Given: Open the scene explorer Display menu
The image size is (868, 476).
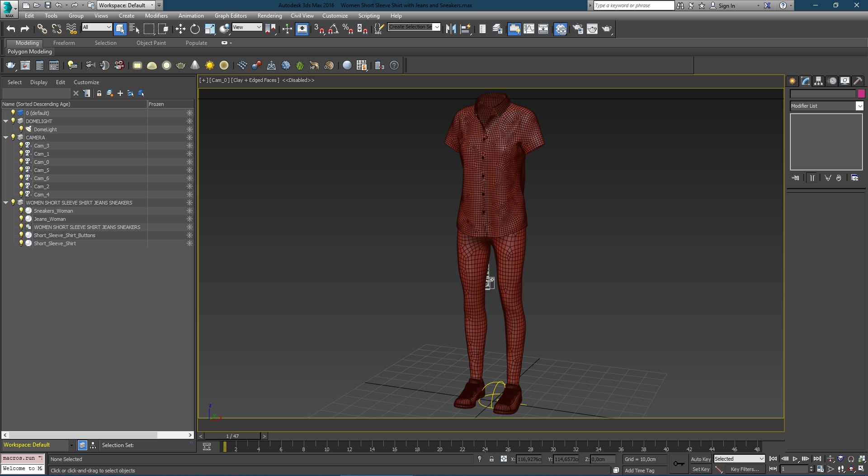Looking at the screenshot, I should point(38,82).
